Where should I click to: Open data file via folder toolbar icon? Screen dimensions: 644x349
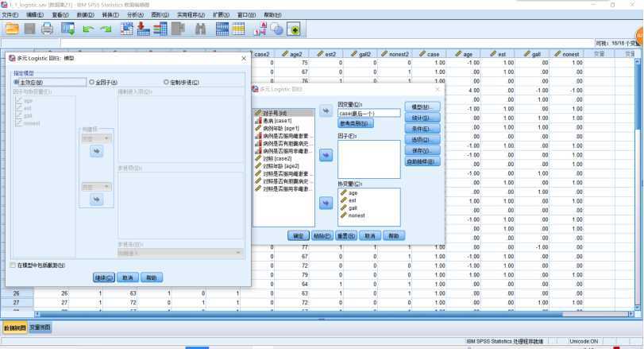pos(12,29)
